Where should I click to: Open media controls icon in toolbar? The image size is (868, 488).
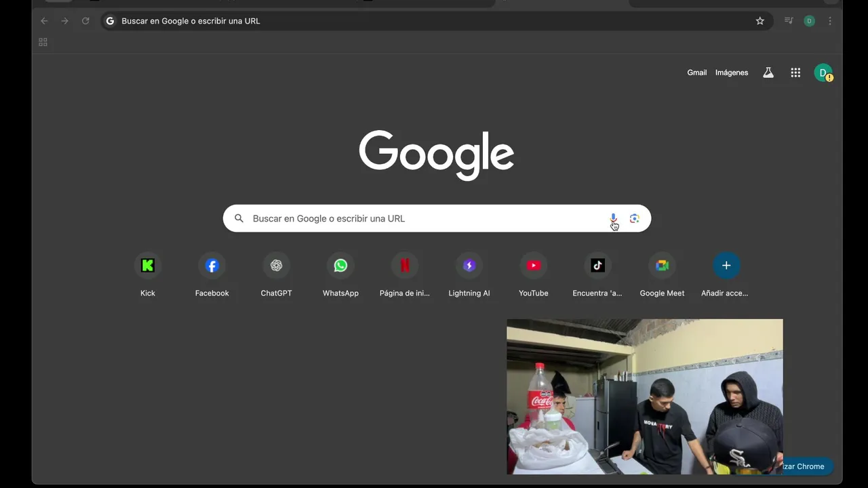coord(789,21)
